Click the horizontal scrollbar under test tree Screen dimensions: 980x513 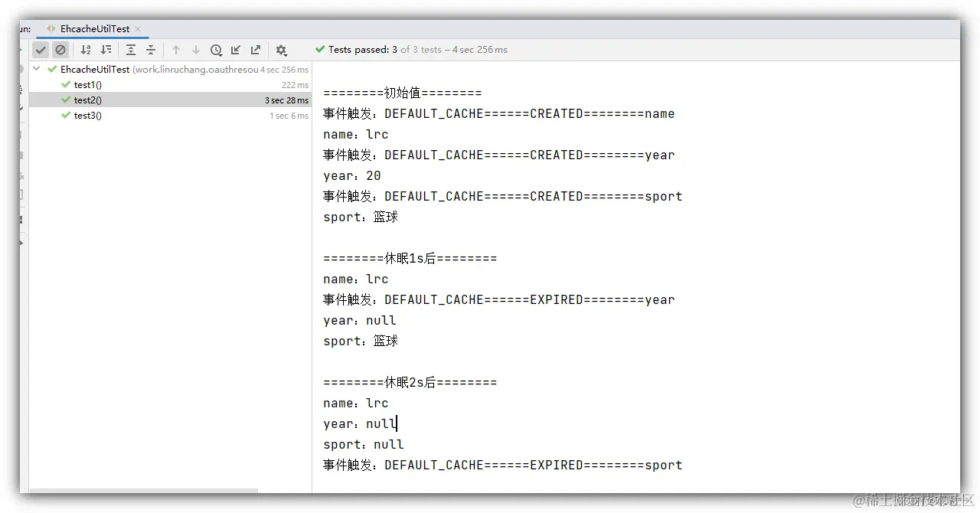pos(144,491)
